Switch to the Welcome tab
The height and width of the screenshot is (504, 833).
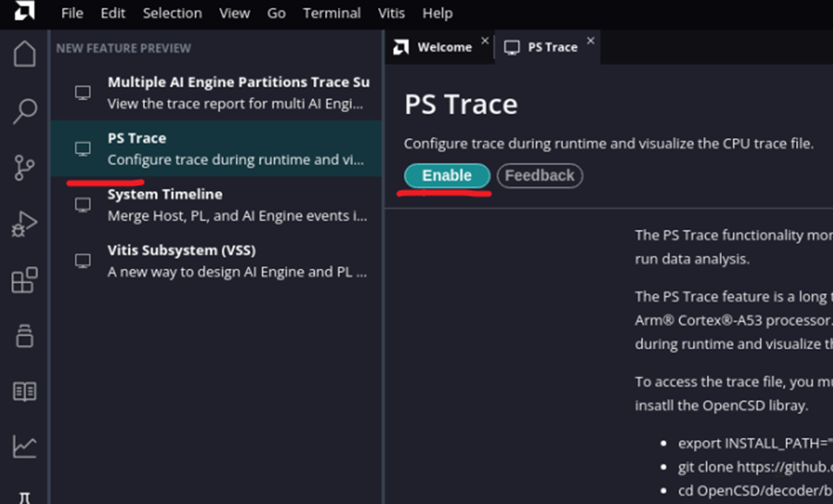pyautogui.click(x=444, y=47)
